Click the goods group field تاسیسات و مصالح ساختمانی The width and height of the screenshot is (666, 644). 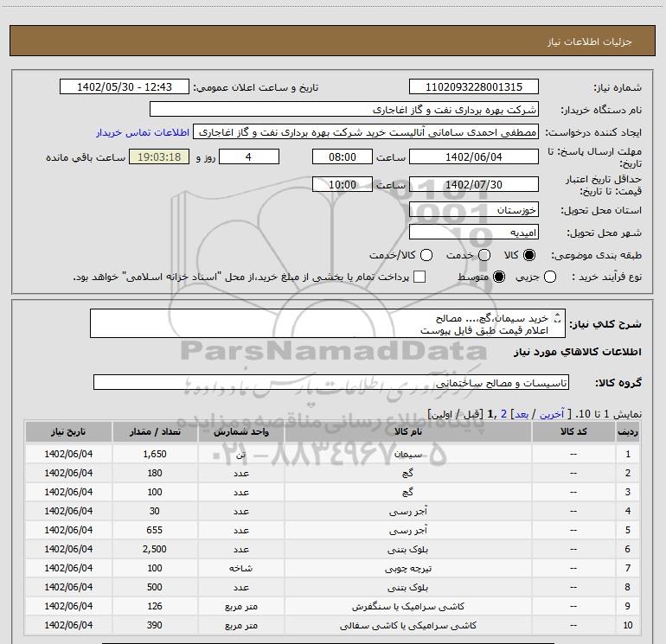point(331,382)
